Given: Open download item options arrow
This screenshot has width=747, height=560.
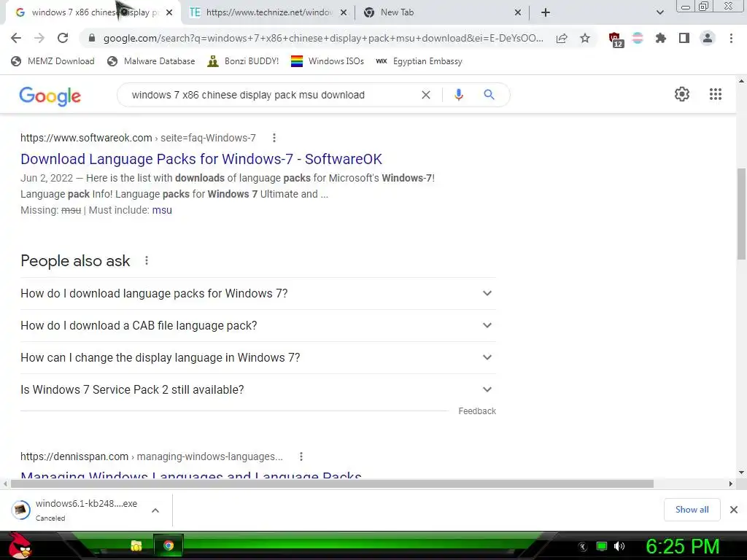Looking at the screenshot, I should coord(155,510).
